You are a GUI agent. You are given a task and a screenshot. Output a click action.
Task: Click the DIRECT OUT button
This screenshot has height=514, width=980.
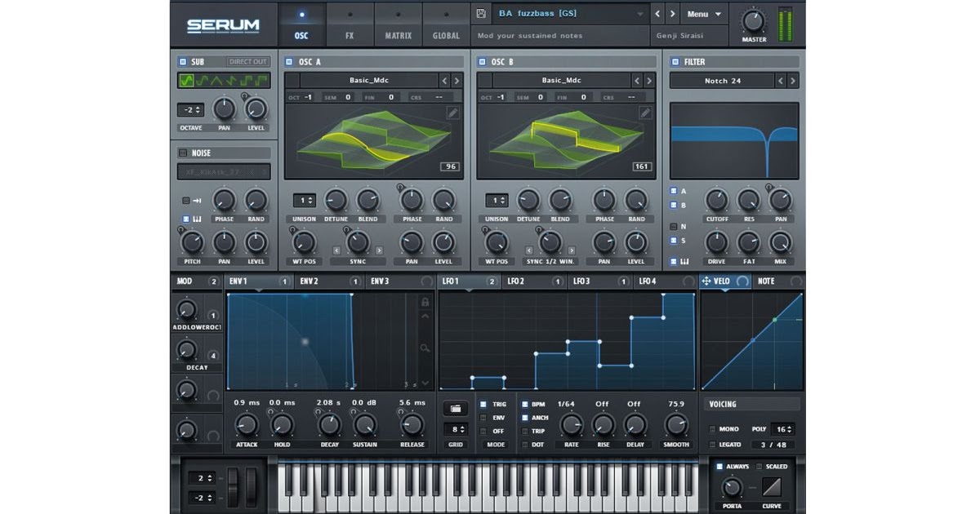pyautogui.click(x=248, y=62)
